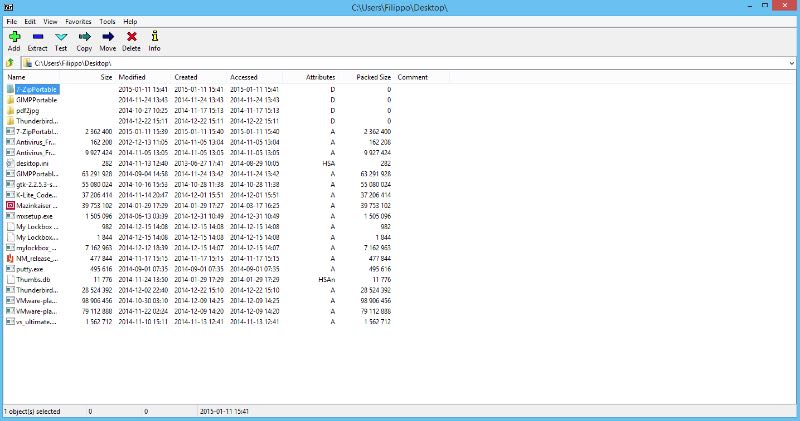This screenshot has height=421, width=800.
Task: Run Test on the selected archive
Action: click(61, 40)
